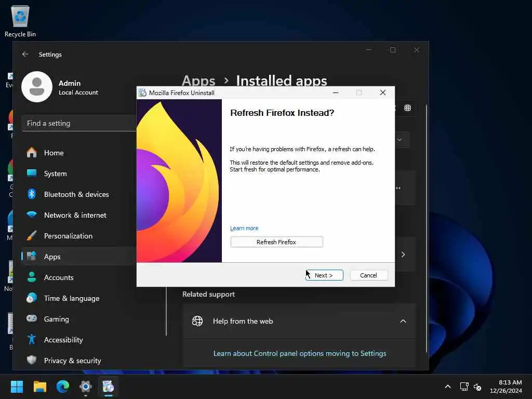This screenshot has width=532, height=399.
Task: Click the Refresh Firefox button
Action: click(276, 242)
